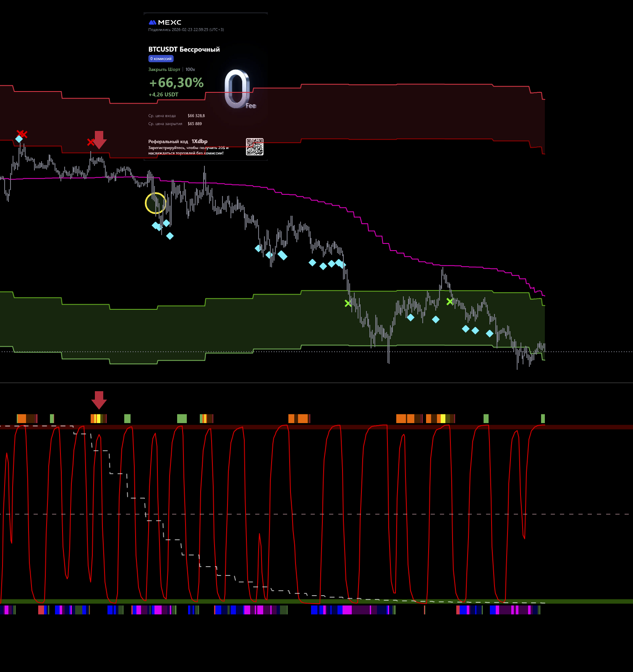Image resolution: width=633 pixels, height=672 pixels.
Task: Click the referral code 1Xdbp
Action: [199, 141]
